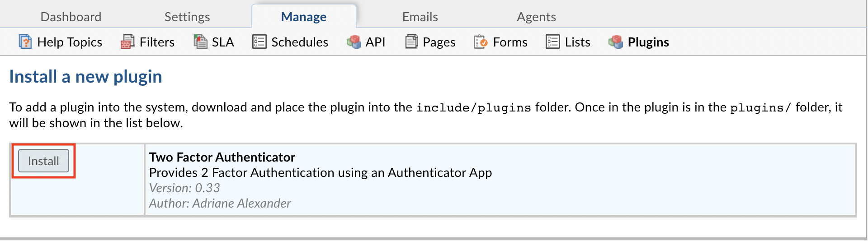Click the Lists icon

pos(553,42)
